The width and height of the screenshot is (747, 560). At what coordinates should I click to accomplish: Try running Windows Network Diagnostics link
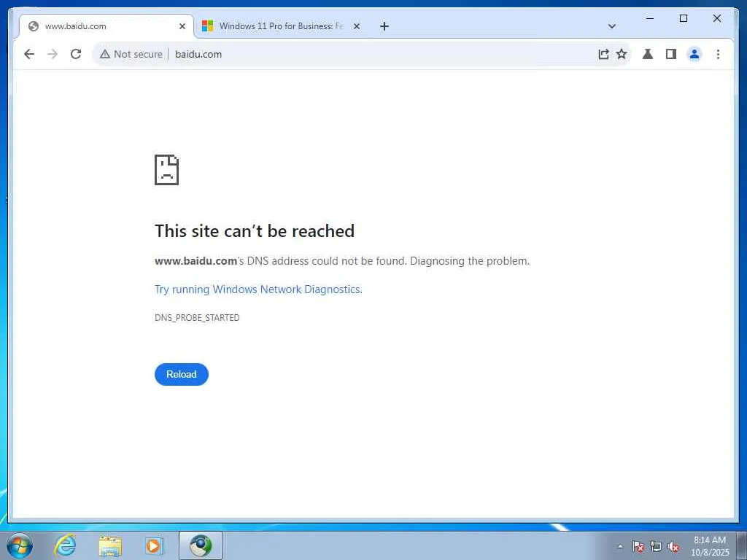click(x=258, y=289)
